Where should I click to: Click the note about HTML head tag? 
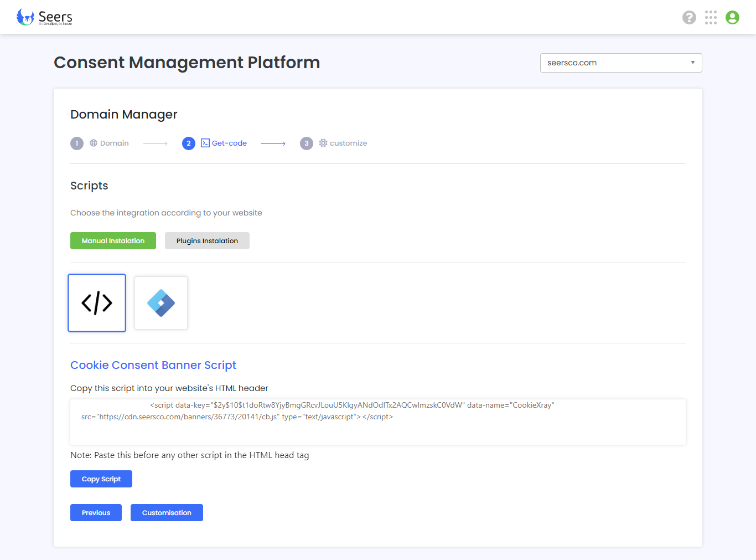tap(190, 455)
